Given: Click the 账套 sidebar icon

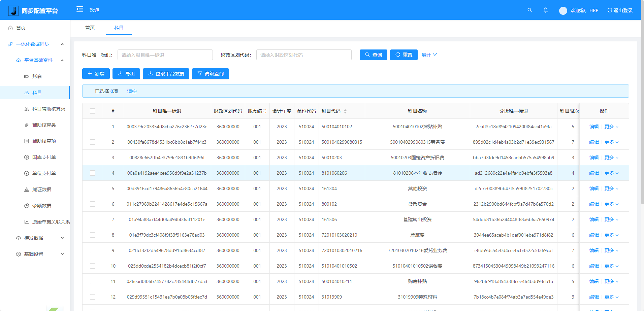Looking at the screenshot, I should click(27, 76).
